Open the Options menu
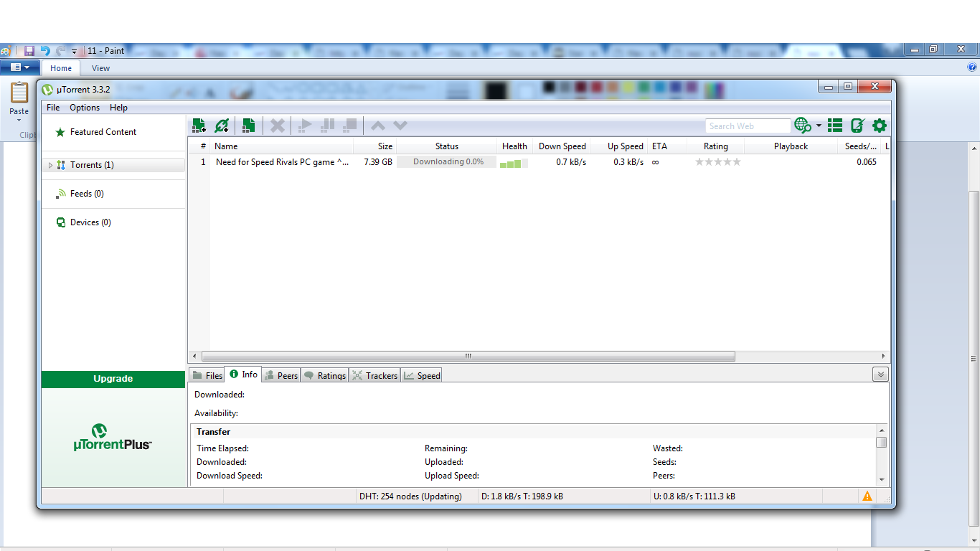Viewport: 980px width, 551px height. pyautogui.click(x=85, y=108)
